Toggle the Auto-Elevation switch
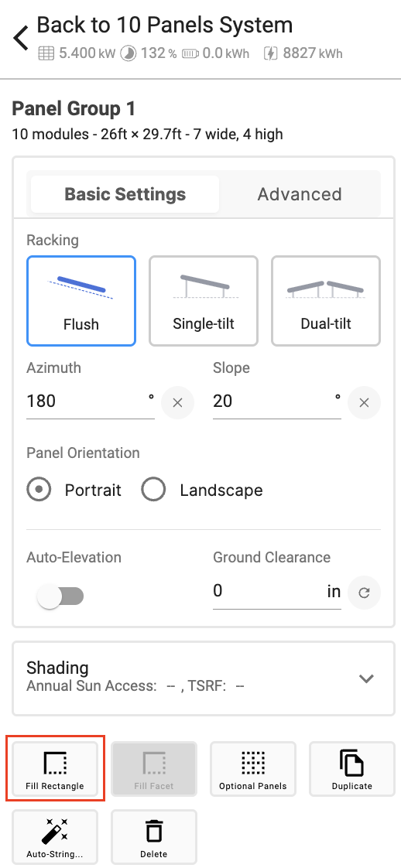Image resolution: width=401 pixels, height=868 pixels. click(x=60, y=596)
